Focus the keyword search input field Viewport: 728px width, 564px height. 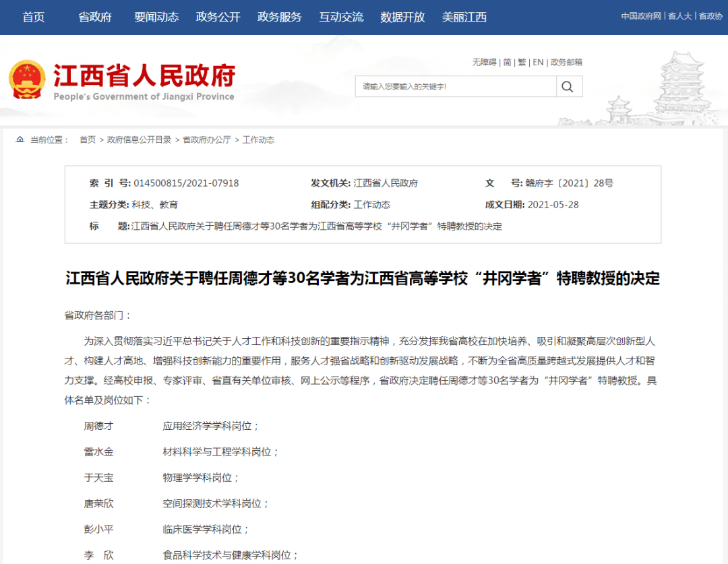point(456,87)
